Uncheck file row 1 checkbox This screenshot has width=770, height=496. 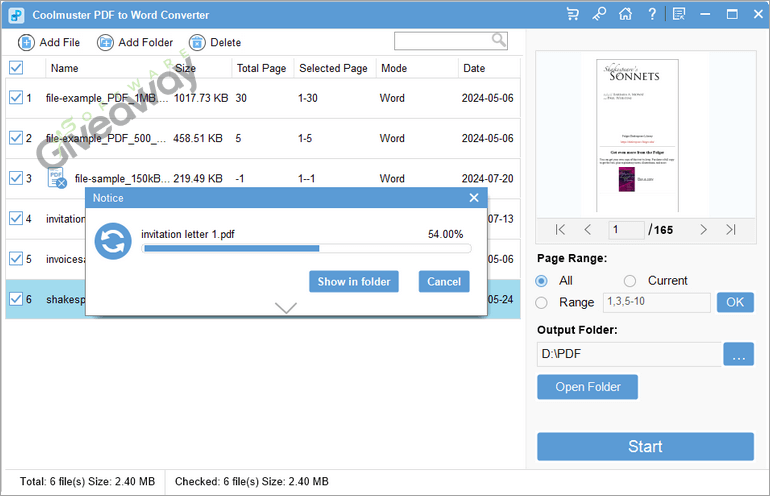(16, 98)
